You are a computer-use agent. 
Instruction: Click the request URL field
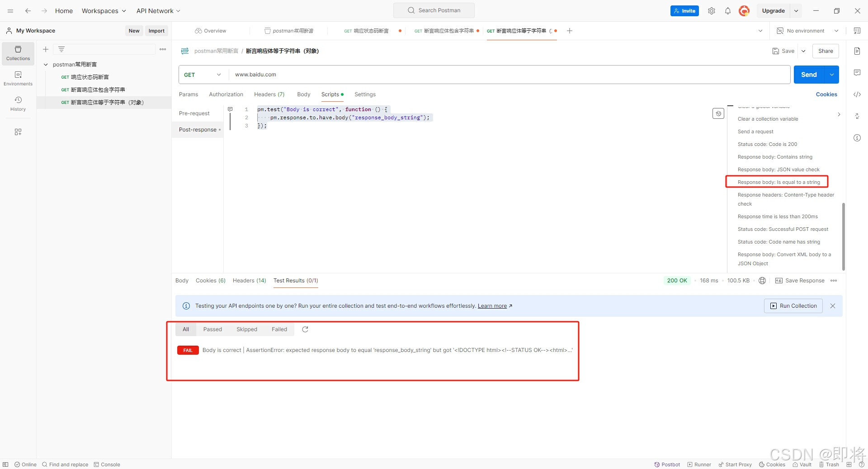pos(509,75)
